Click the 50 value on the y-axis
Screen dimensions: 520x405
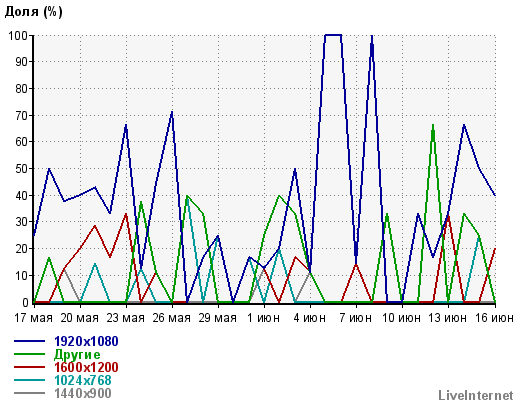point(22,169)
